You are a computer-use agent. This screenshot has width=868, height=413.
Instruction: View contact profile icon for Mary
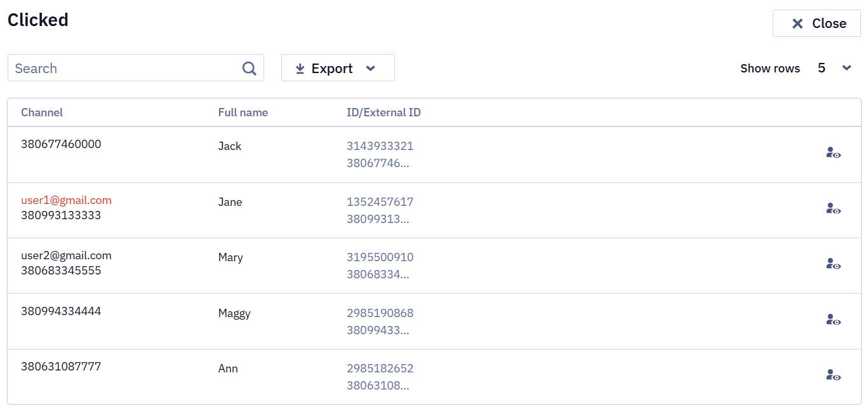point(833,264)
